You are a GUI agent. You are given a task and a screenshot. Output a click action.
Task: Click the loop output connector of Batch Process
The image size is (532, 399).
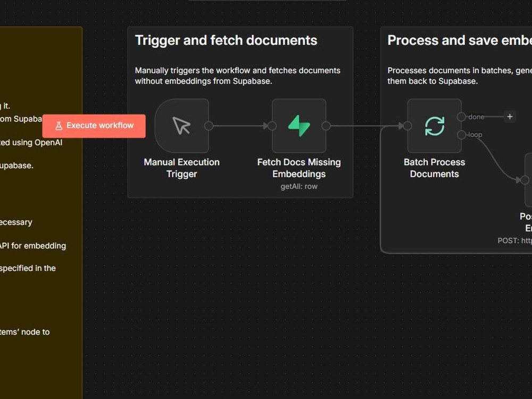click(x=461, y=135)
